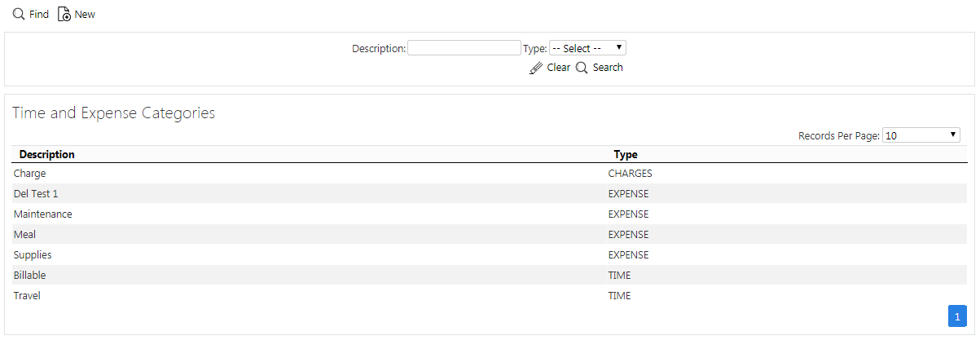Open the Maintenance expense category
This screenshot has height=340, width=980.
point(490,214)
